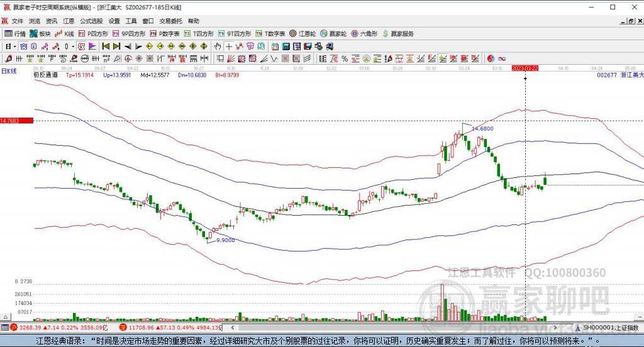Open the 江恩 menu
The height and width of the screenshot is (347, 644).
pyautogui.click(x=69, y=21)
